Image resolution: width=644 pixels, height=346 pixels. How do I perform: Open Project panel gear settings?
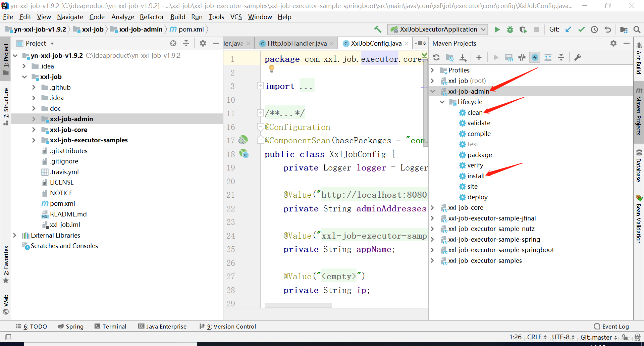coord(203,43)
